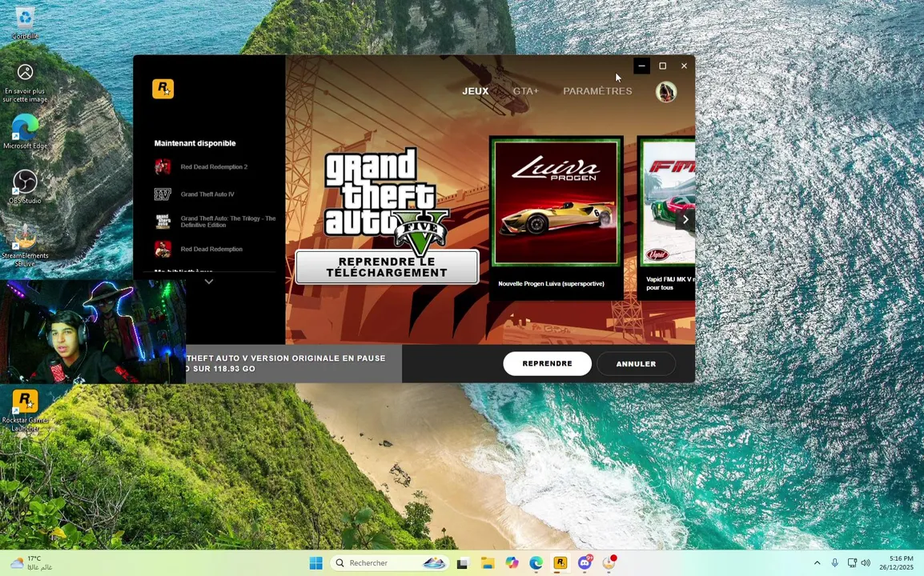Click the Nouvelle Progen Luiva (supersportive) caption
This screenshot has height=576, width=924.
(551, 284)
